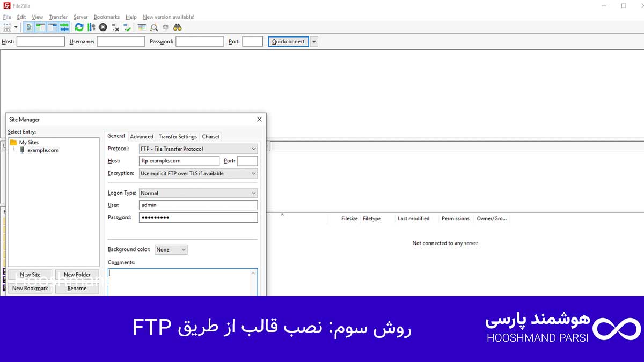The width and height of the screenshot is (644, 362).
Task: Toggle the local directory tree icon
Action: [41, 27]
